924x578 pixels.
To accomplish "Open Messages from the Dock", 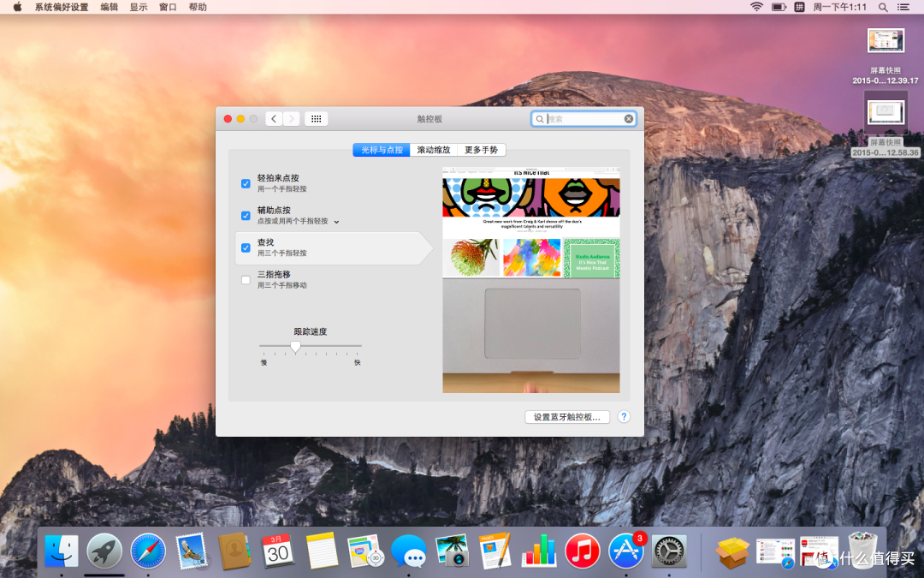I will [408, 551].
